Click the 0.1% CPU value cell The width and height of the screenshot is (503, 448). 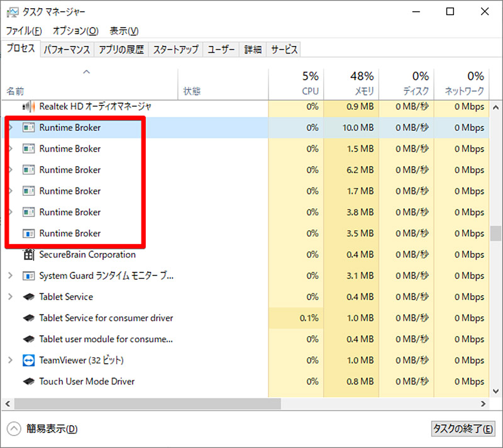pyautogui.click(x=296, y=318)
